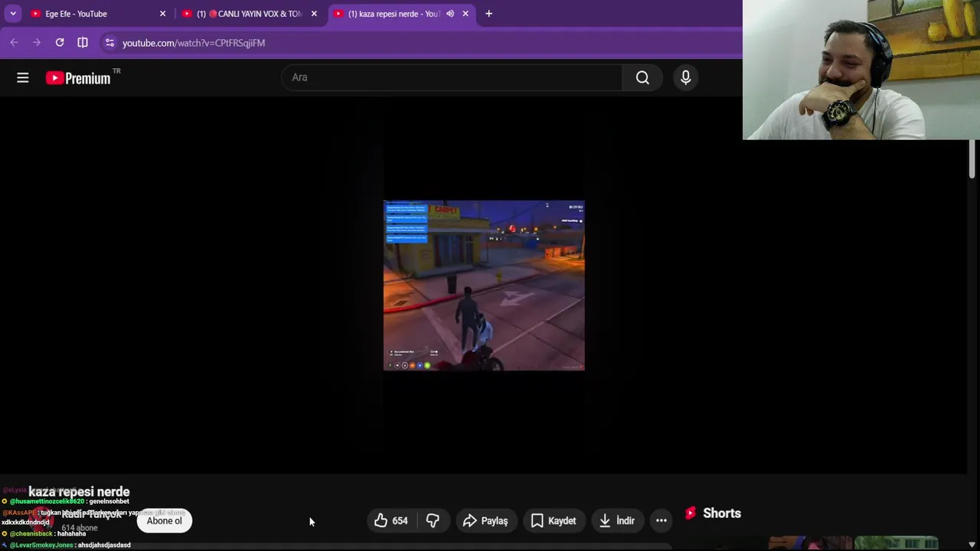Click the search magnifier button

click(x=642, y=77)
